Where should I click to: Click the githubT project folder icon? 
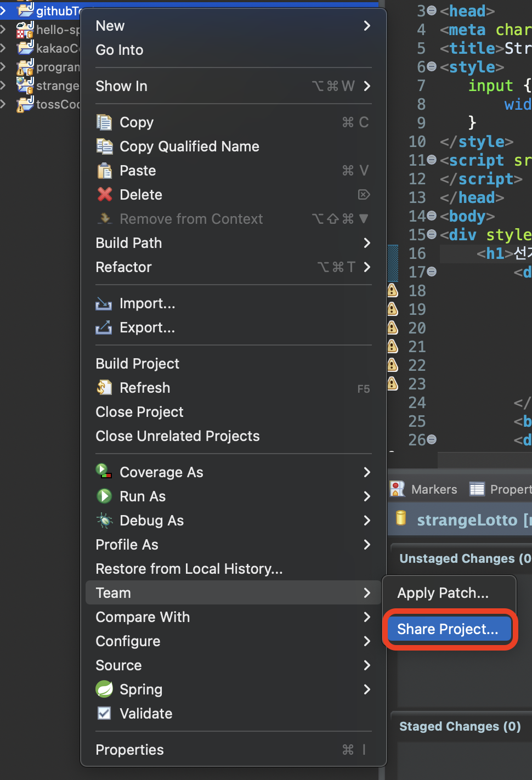coord(26,10)
